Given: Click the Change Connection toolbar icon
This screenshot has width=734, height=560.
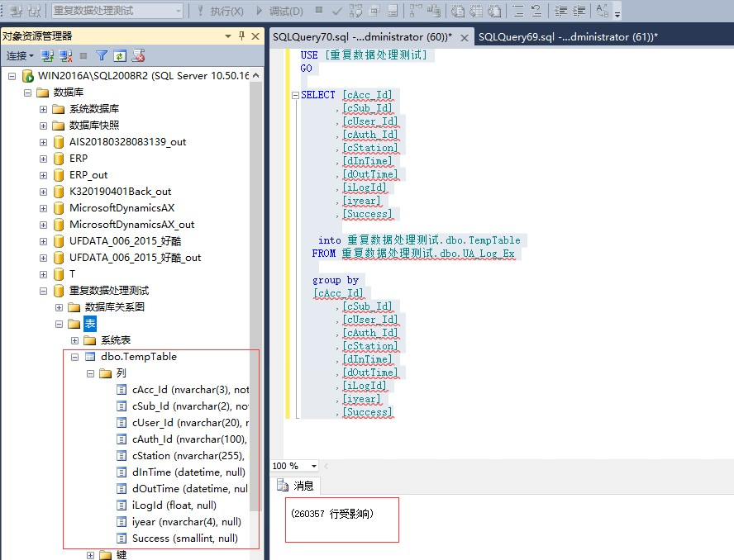Looking at the screenshot, I should point(34,10).
